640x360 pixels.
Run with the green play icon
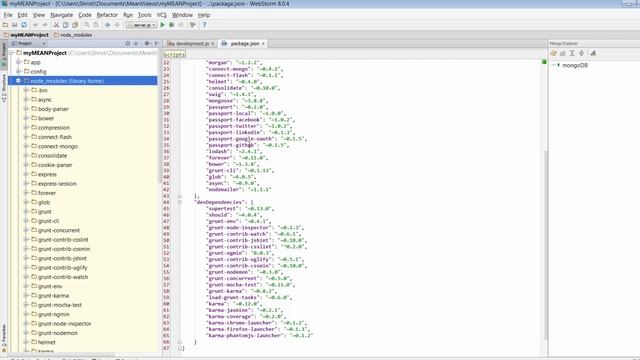point(162,25)
